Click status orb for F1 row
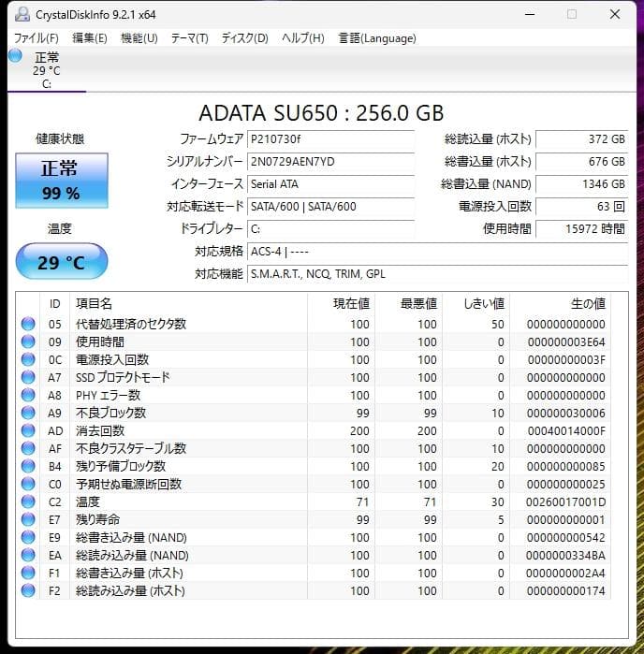This screenshot has height=654, width=644. click(28, 573)
